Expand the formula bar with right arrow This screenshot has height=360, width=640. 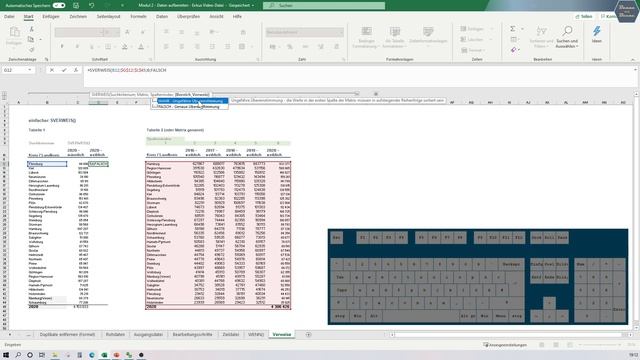click(x=635, y=70)
